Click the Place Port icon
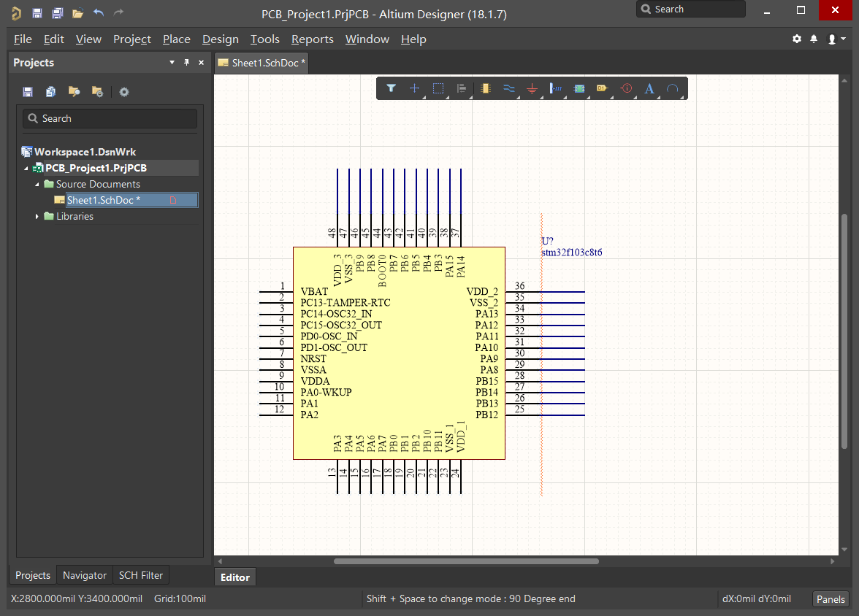859x616 pixels. point(602,88)
